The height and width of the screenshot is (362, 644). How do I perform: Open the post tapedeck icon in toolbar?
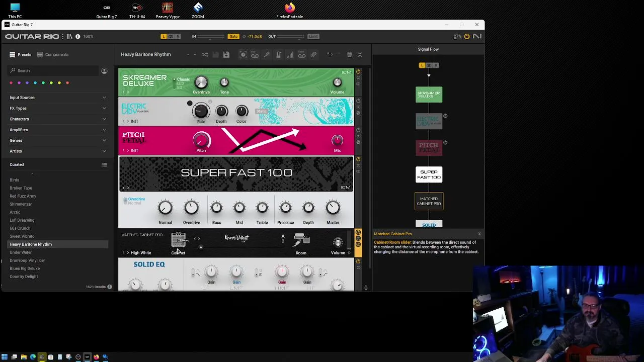tap(302, 55)
